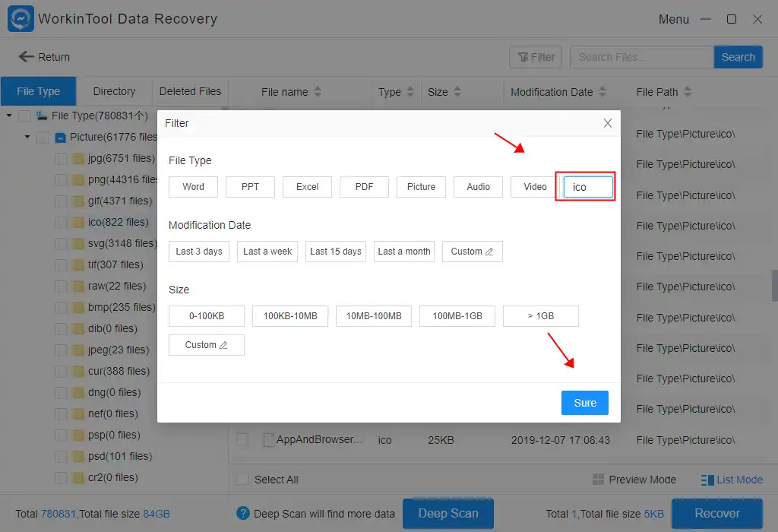Select the 100KB-10MB size filter

[290, 316]
